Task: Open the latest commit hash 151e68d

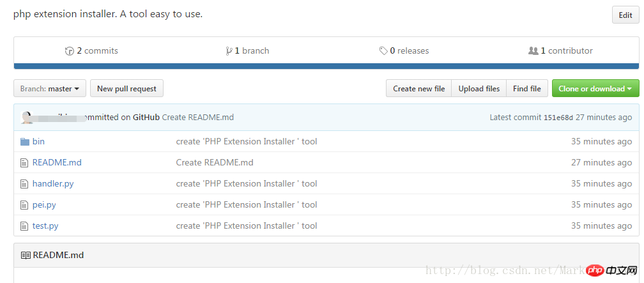Action: [x=558, y=118]
